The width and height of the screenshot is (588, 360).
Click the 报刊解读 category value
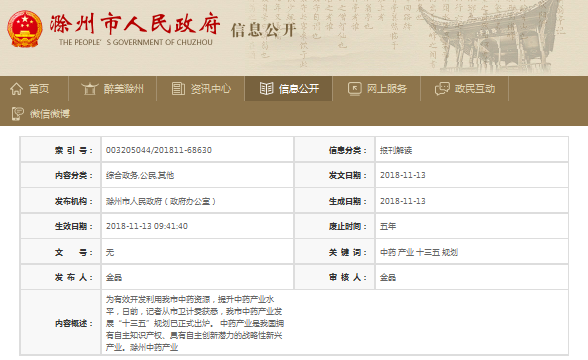396,150
